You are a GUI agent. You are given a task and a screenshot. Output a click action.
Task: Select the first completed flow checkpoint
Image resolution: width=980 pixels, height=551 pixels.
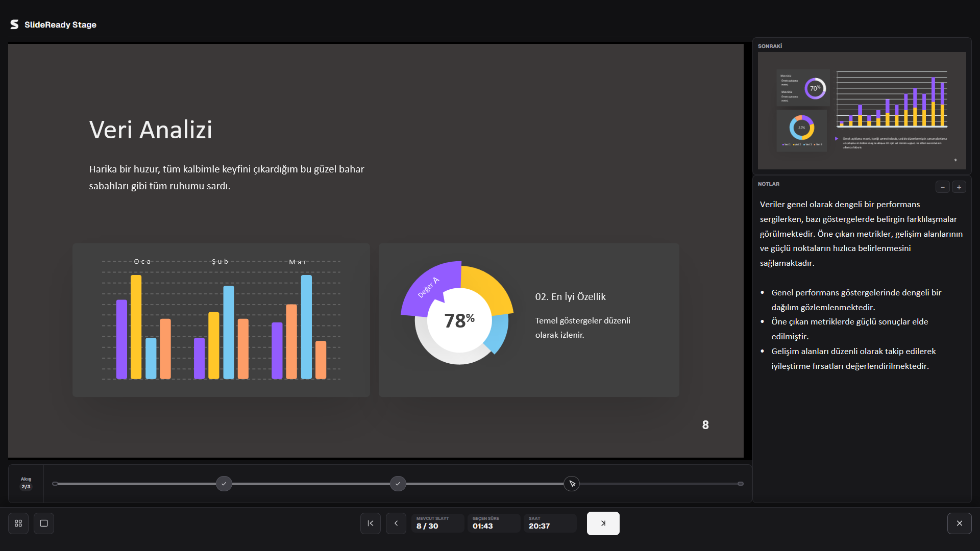pyautogui.click(x=224, y=484)
